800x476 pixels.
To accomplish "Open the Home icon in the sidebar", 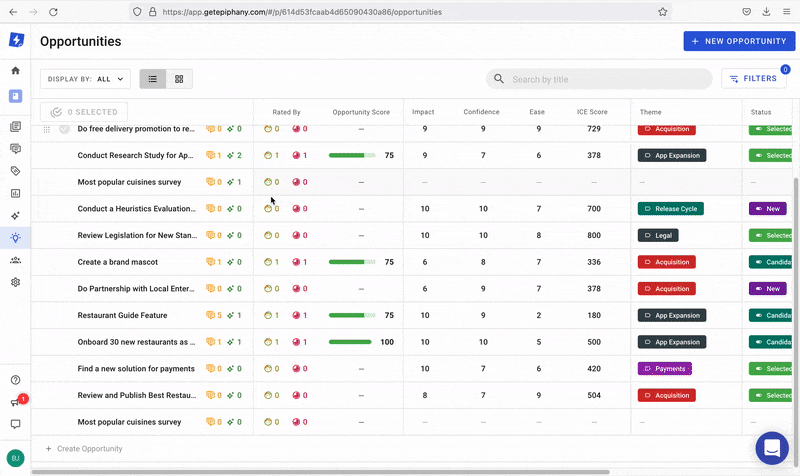I will 15,71.
